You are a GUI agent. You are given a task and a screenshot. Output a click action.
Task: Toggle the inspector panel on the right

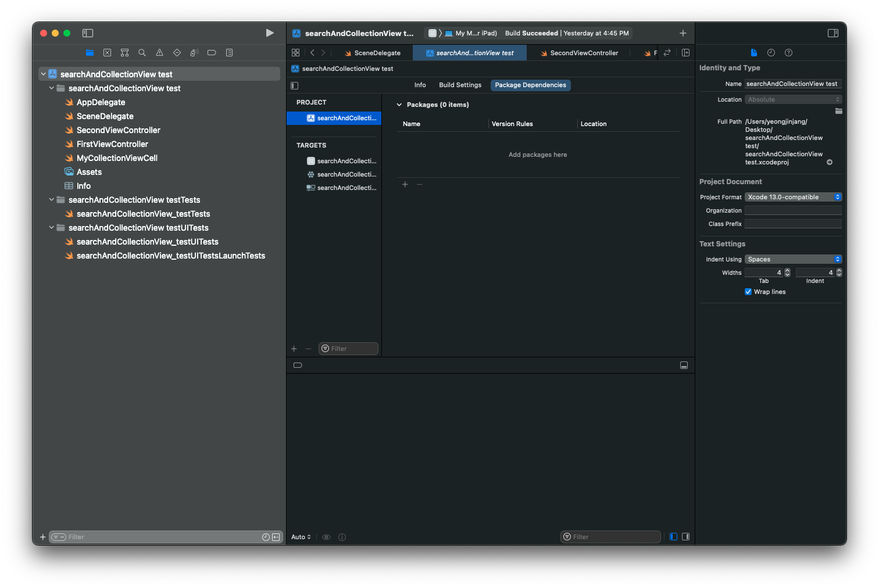pos(833,33)
